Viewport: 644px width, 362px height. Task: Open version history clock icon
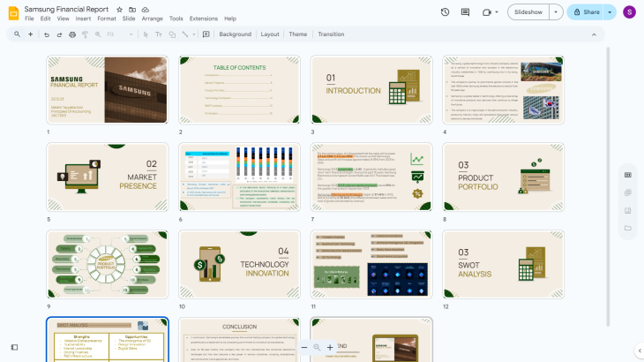click(445, 12)
